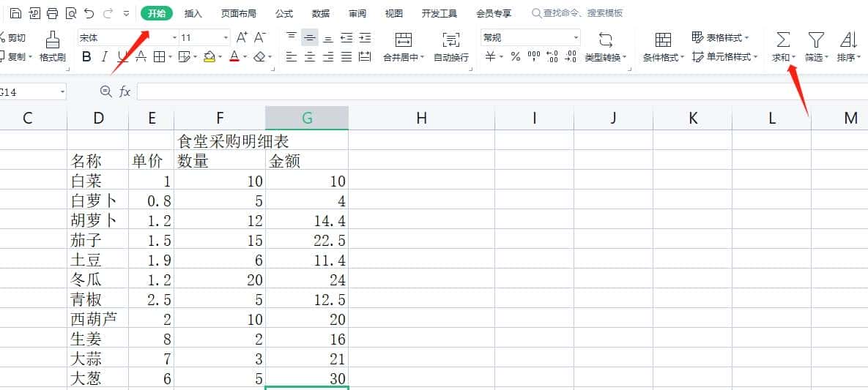Open the font name 宋体 dropdown
This screenshot has width=868, height=390.
[174, 37]
